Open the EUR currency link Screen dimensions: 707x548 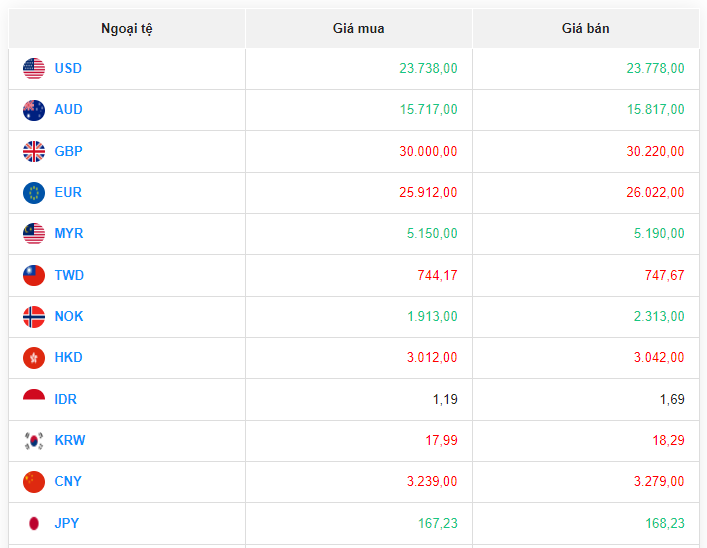68,193
